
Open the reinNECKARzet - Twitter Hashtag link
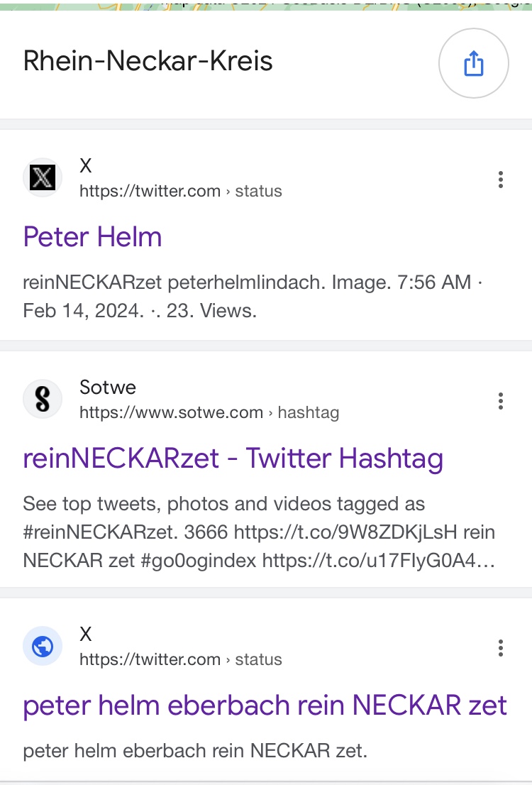tap(233, 459)
